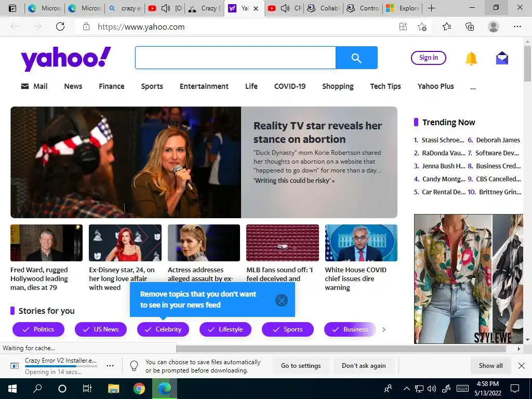Open the browser profile avatar
Image resolution: width=532 pixels, height=399 pixels.
click(494, 26)
